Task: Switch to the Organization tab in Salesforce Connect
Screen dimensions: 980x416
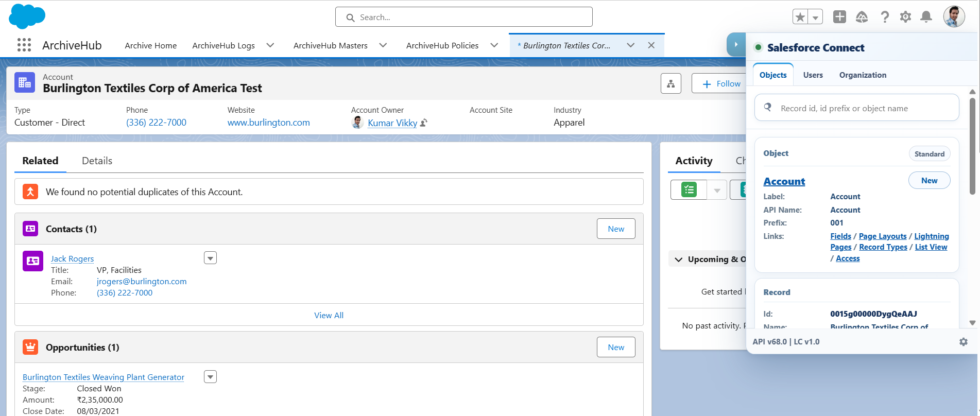Action: pyautogui.click(x=863, y=75)
